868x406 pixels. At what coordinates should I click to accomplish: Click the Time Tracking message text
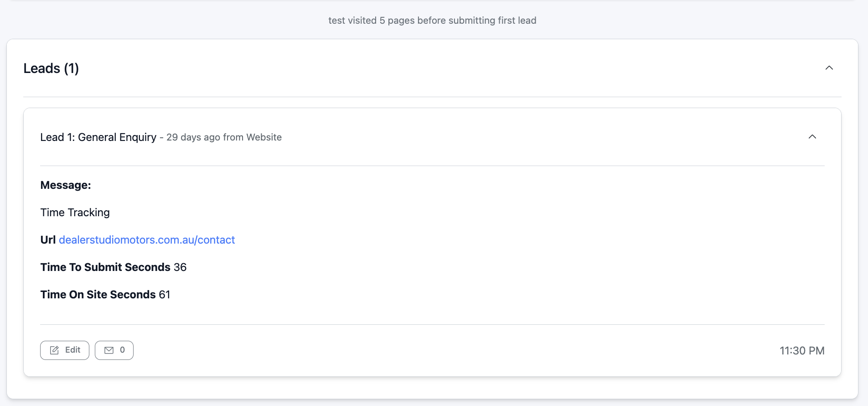(75, 213)
